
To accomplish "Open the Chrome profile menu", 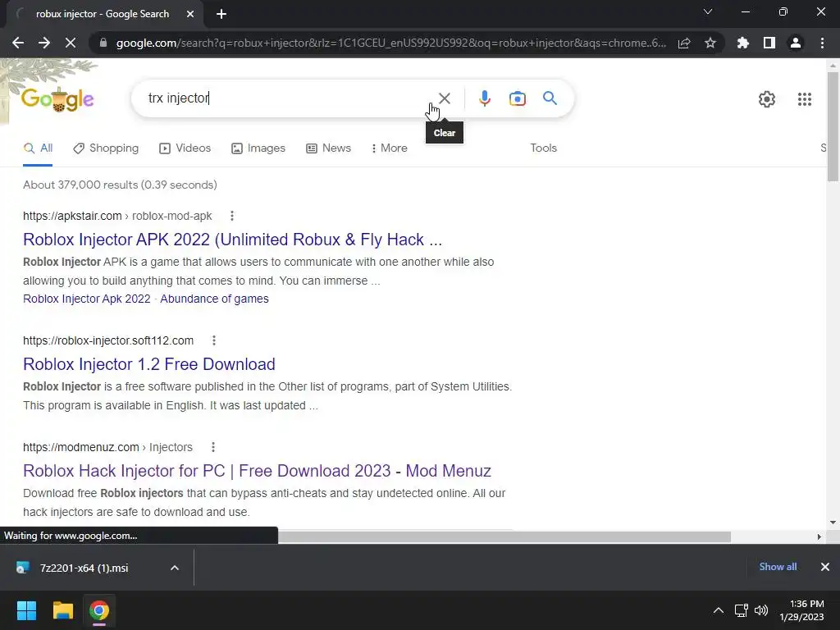I will coord(796,43).
